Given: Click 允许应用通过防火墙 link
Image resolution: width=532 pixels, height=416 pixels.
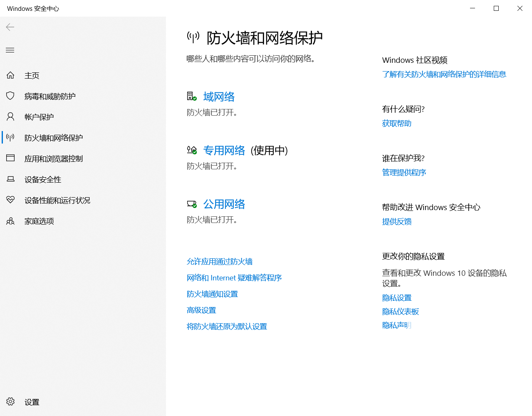Looking at the screenshot, I should [x=220, y=262].
